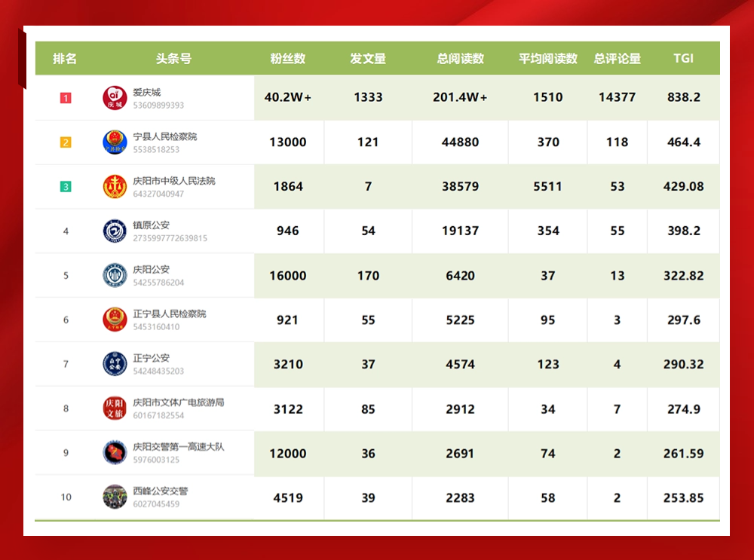Select the 16000 fans cell
The width and height of the screenshot is (754, 560).
point(288,276)
